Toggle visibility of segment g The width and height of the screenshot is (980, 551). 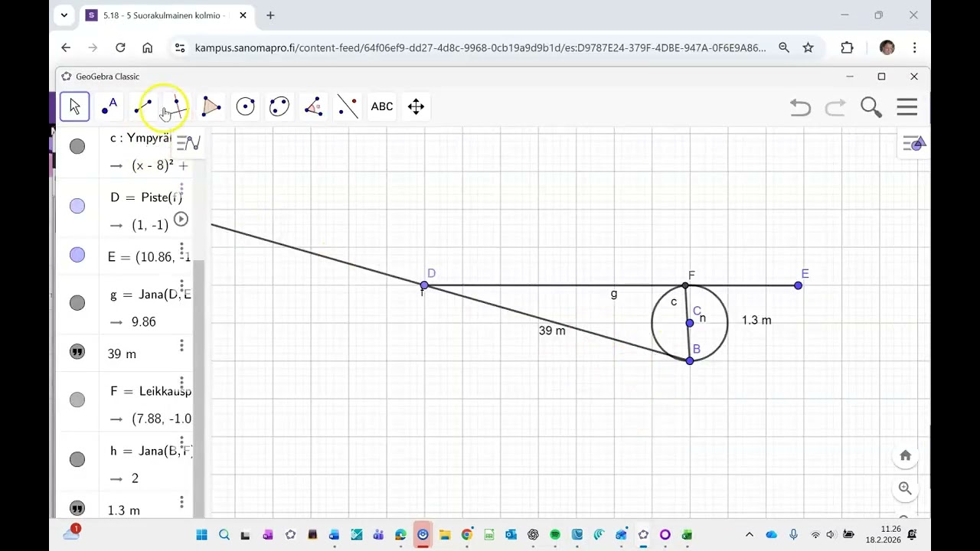77,303
